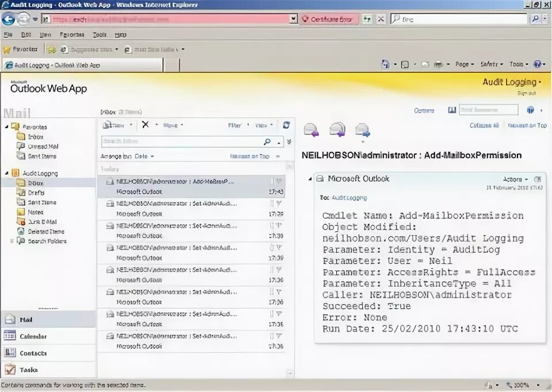
Task: Open the Tools menu in IE menu bar
Action: [x=99, y=34]
